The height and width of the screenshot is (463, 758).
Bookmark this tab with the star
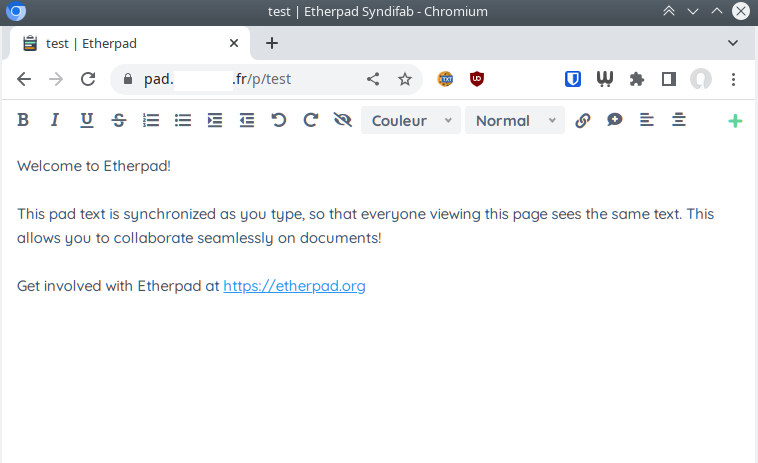(405, 79)
